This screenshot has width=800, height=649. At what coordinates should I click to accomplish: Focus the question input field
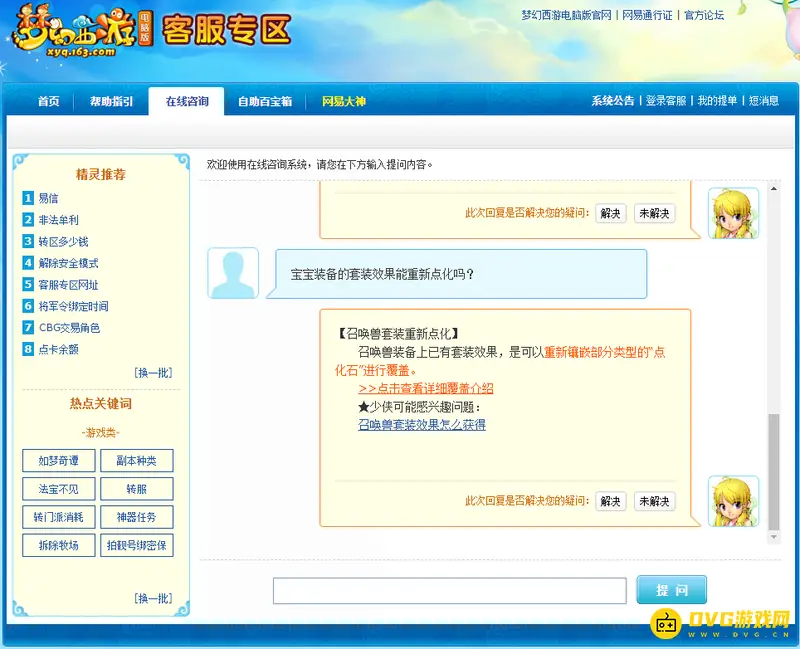pos(449,591)
